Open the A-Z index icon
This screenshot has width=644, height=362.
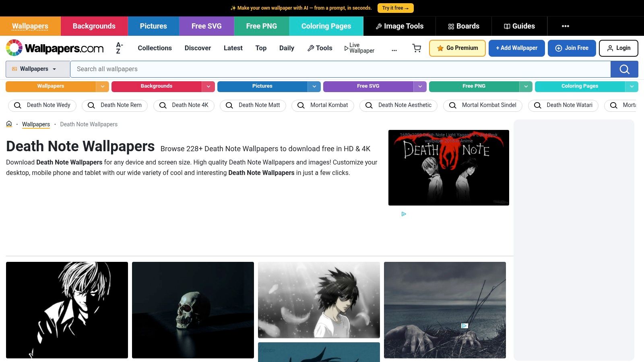point(119,48)
